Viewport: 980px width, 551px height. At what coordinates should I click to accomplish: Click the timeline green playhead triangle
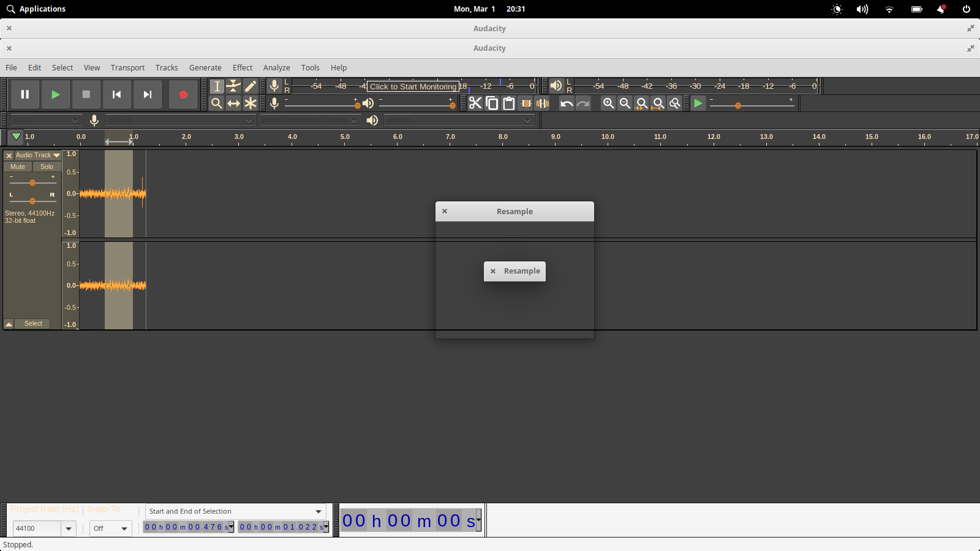(16, 137)
